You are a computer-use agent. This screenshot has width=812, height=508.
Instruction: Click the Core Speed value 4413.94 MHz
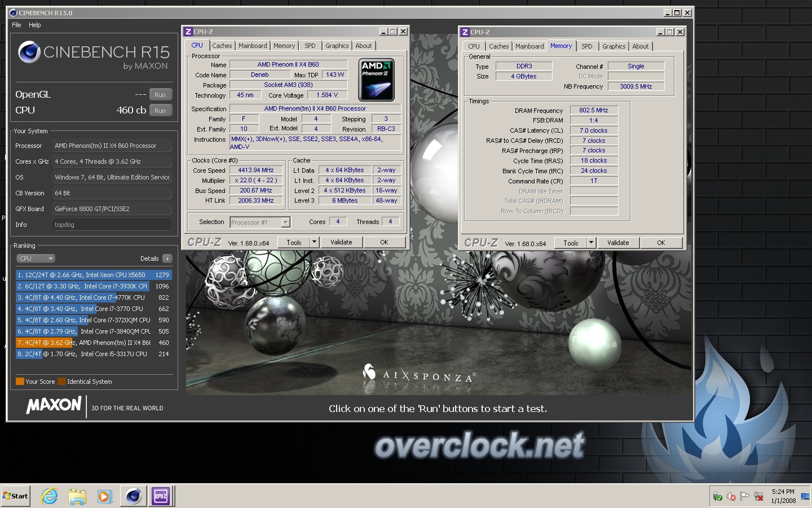[256, 170]
